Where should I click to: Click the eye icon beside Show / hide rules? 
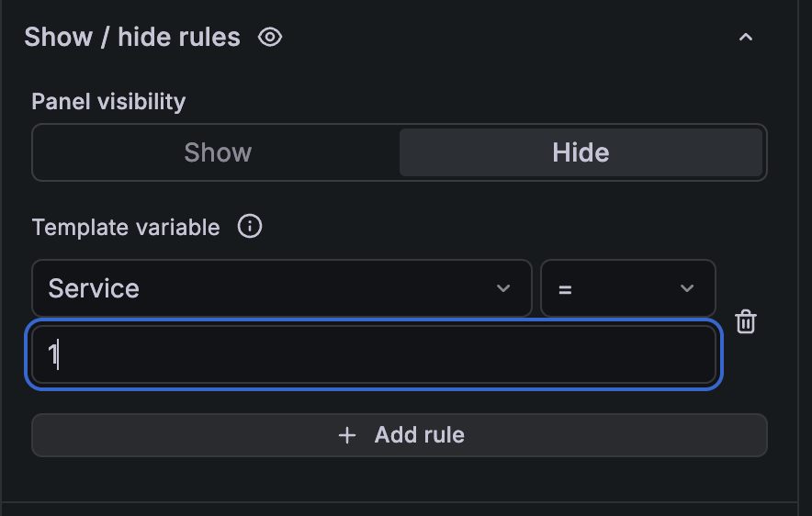pyautogui.click(x=270, y=38)
